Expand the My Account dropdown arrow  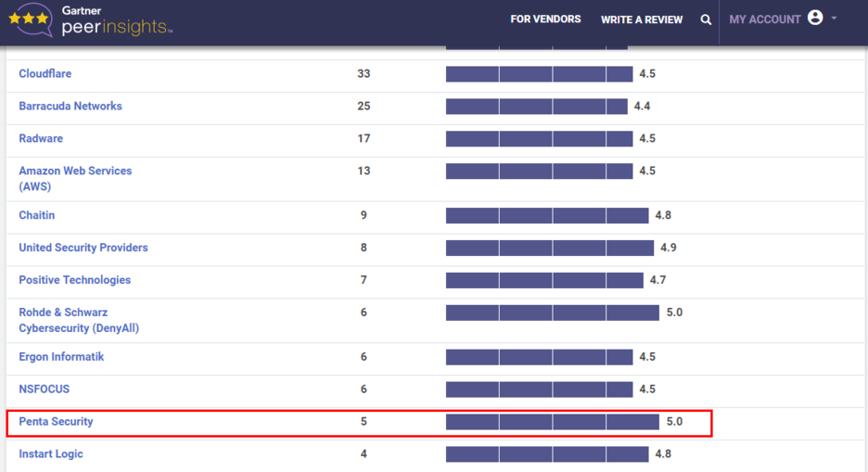(x=834, y=19)
